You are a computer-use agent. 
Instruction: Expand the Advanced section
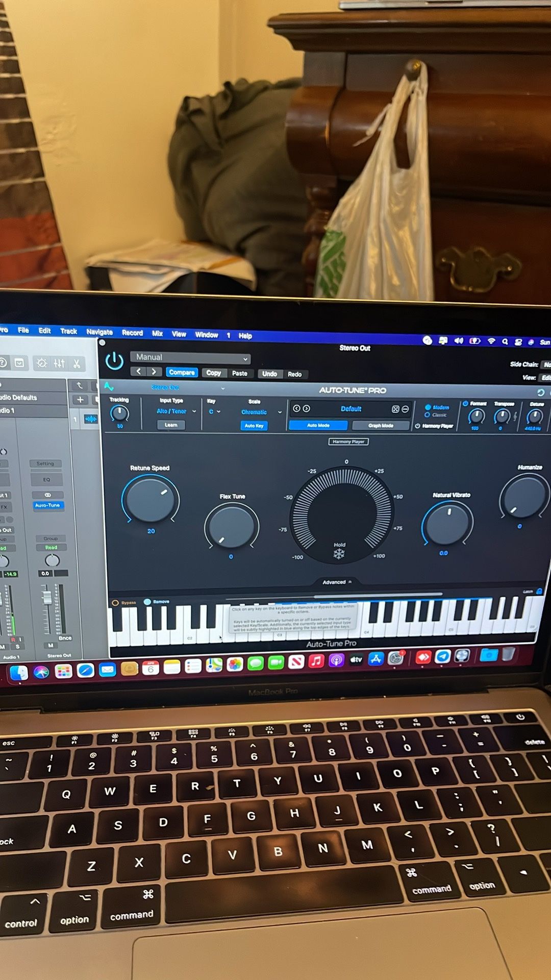click(x=337, y=582)
